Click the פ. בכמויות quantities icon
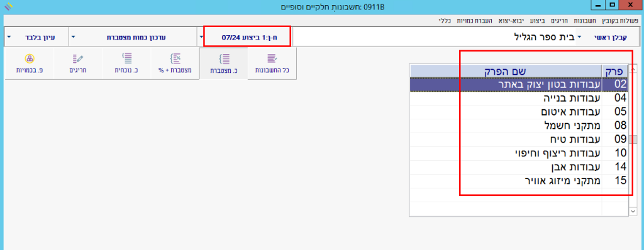The width and height of the screenshot is (644, 250). click(x=30, y=63)
